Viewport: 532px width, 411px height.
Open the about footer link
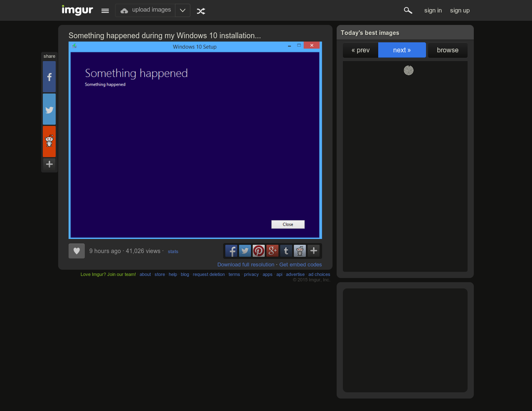click(145, 274)
